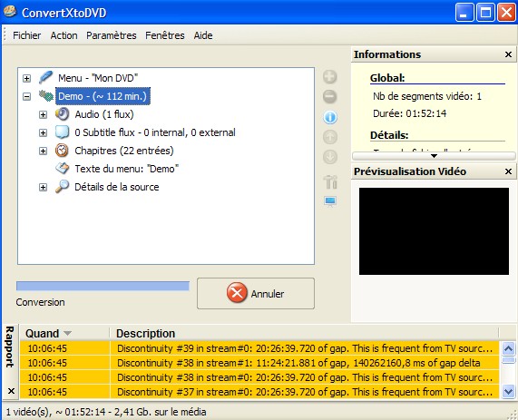The height and width of the screenshot is (420, 518).
Task: Click the black video preview area
Action: [434, 231]
